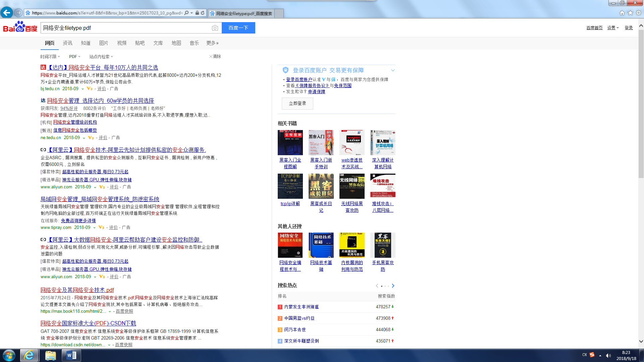Click previous arrow in 搜索热点 panel
644x362 pixels.
[x=377, y=286]
